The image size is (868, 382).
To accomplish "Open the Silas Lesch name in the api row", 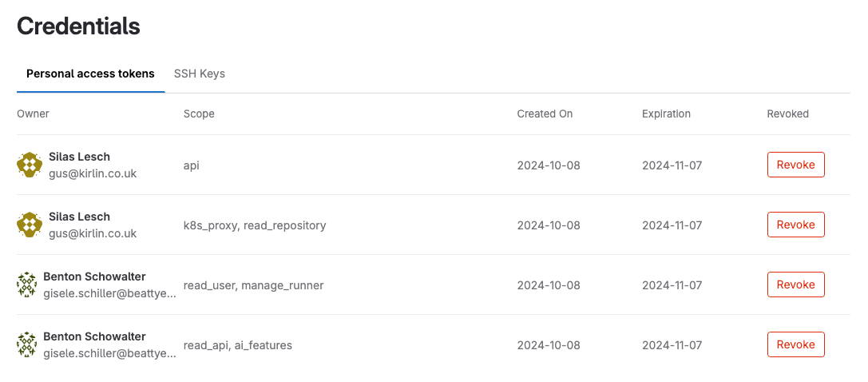I will tap(79, 157).
